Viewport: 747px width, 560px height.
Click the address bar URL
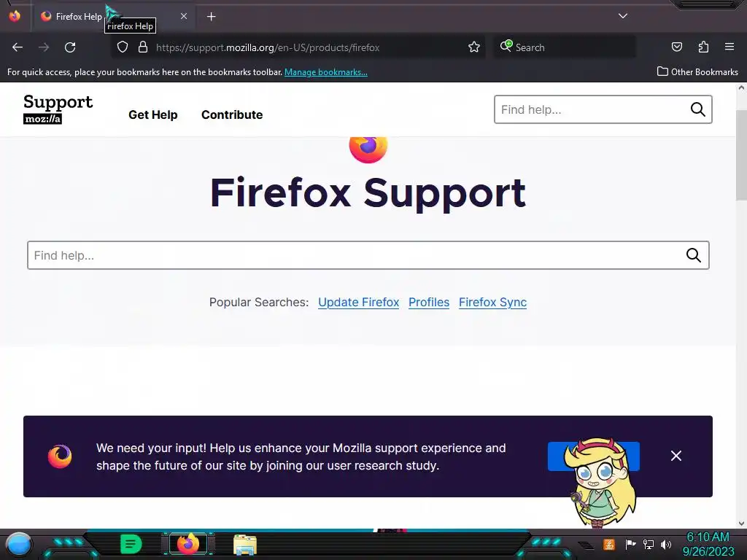(268, 47)
